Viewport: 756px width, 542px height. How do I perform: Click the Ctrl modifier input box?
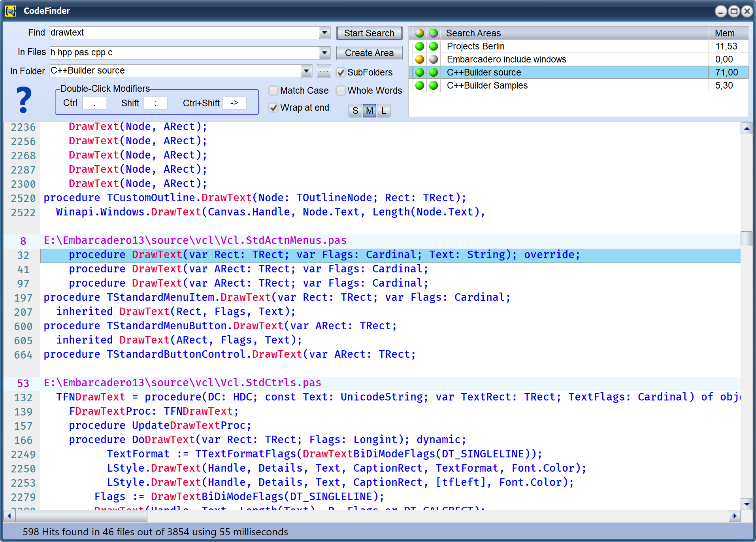tap(94, 103)
